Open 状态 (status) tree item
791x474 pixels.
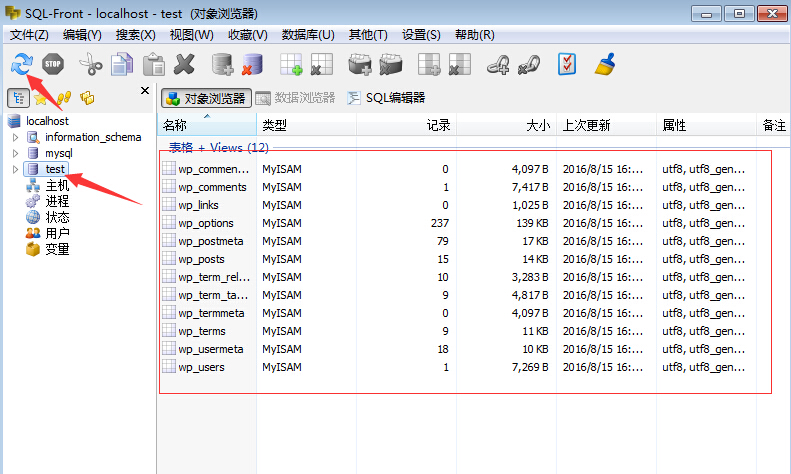[x=57, y=217]
